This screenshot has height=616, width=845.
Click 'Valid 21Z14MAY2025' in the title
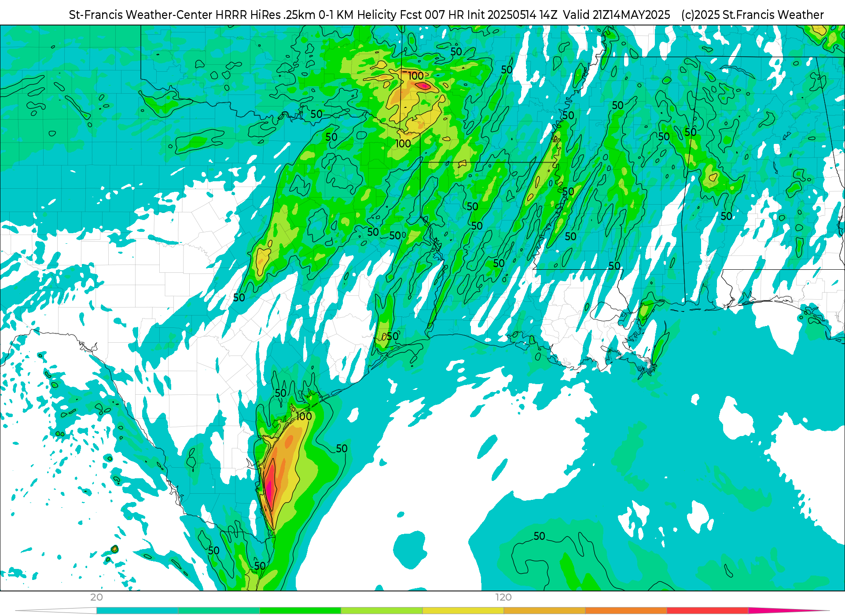(617, 15)
